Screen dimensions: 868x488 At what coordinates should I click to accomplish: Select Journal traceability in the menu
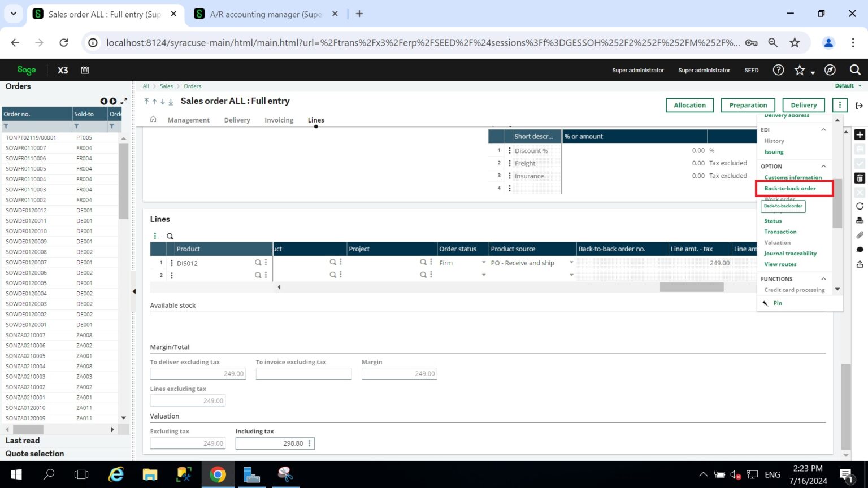click(790, 254)
